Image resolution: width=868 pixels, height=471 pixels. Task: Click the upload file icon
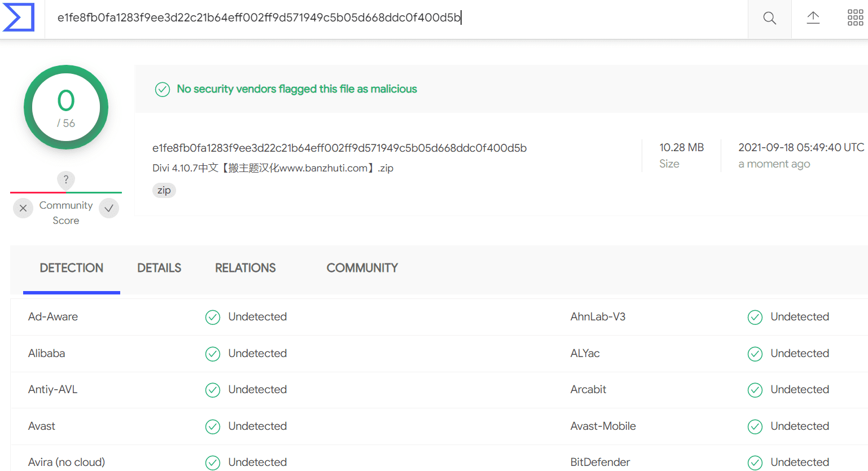[x=813, y=17]
